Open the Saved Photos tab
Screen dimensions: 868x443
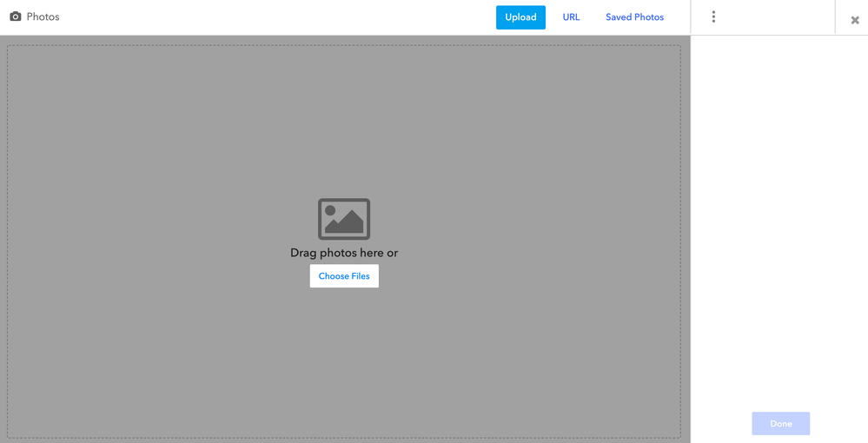[634, 17]
